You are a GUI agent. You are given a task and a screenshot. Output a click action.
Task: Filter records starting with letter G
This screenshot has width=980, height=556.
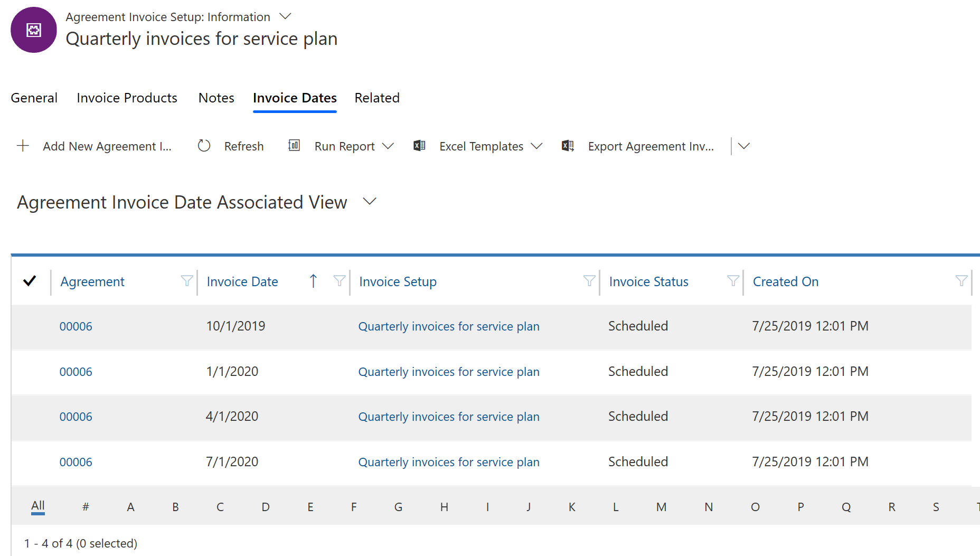(398, 507)
